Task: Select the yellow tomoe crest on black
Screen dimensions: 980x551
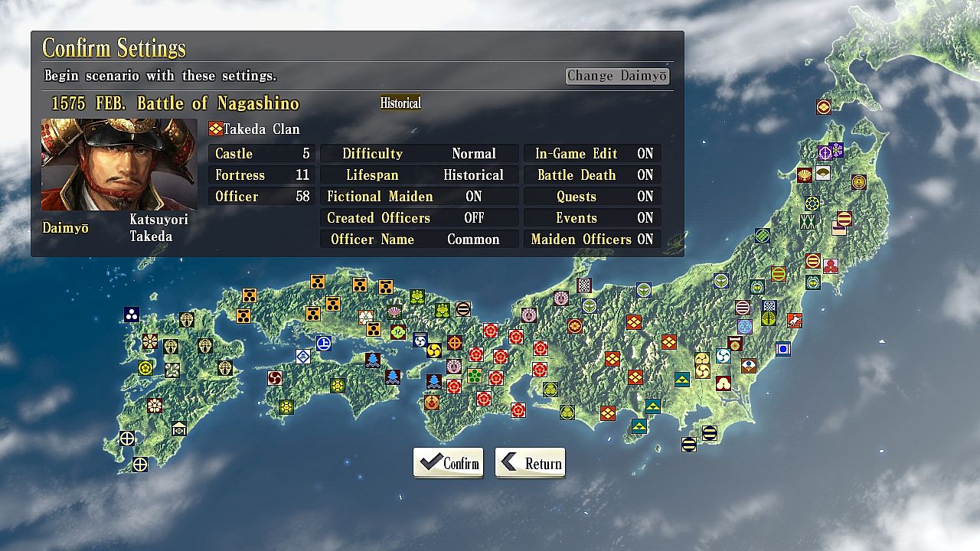Action: 434,350
